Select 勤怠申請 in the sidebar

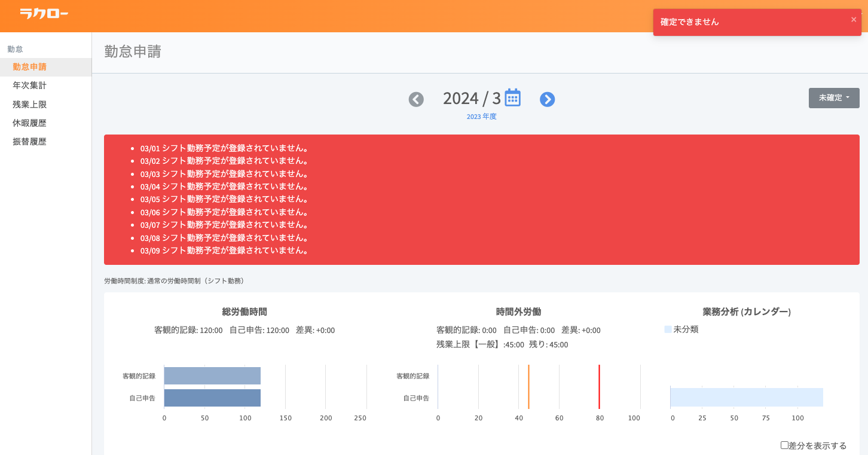(x=30, y=67)
